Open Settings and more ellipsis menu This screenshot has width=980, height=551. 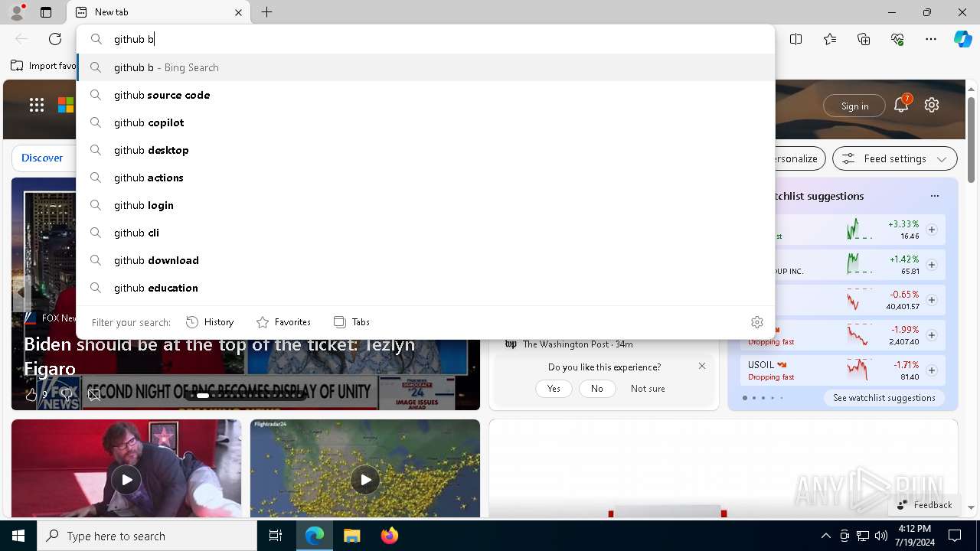pos(931,39)
